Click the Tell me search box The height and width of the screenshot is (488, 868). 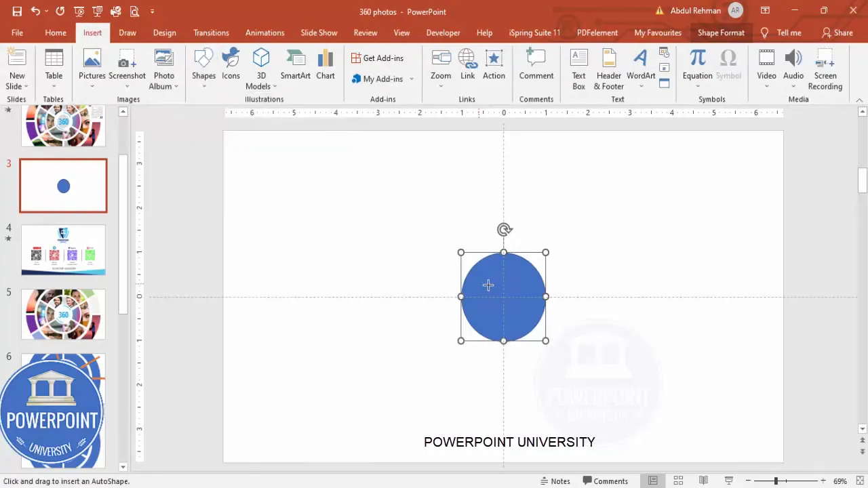pos(781,33)
